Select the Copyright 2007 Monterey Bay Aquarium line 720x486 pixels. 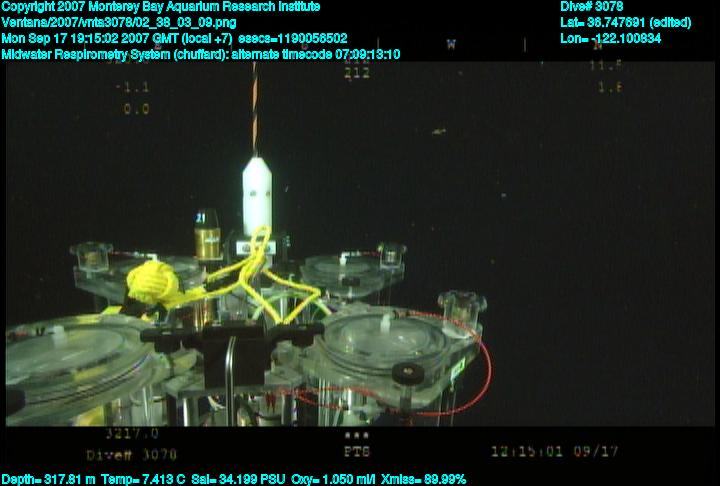[161, 7]
